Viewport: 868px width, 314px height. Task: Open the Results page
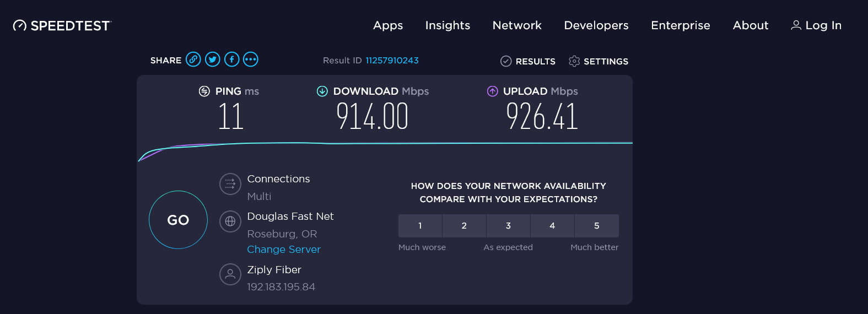coord(528,61)
